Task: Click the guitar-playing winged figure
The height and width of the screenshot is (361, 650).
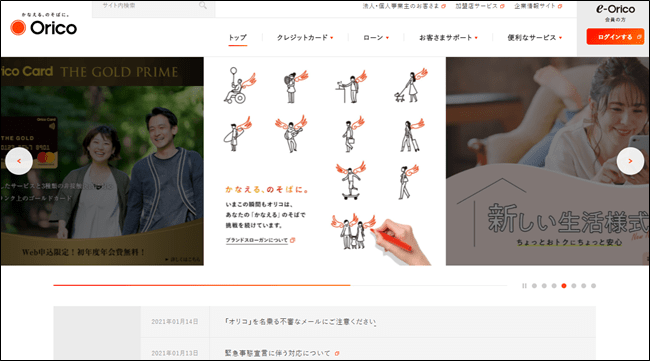Action: coord(291,133)
